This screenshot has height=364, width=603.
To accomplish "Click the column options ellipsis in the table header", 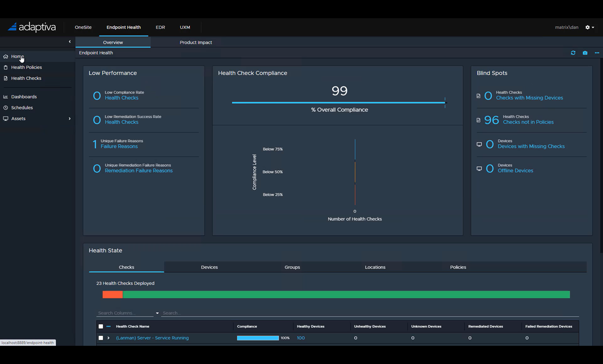I will click(x=109, y=326).
